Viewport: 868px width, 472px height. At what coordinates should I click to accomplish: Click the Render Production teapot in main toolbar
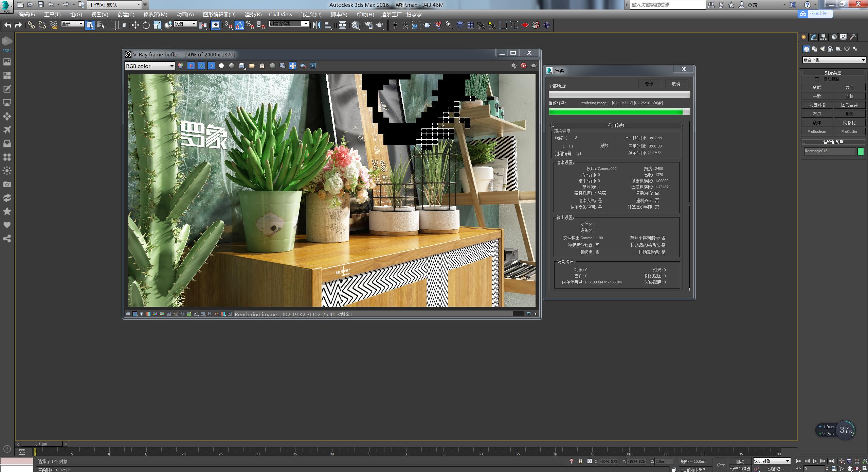[379, 25]
